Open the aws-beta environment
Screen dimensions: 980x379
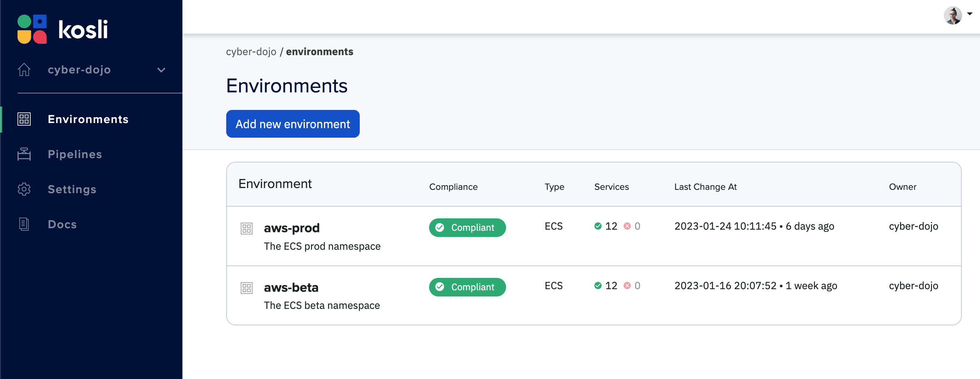click(291, 288)
